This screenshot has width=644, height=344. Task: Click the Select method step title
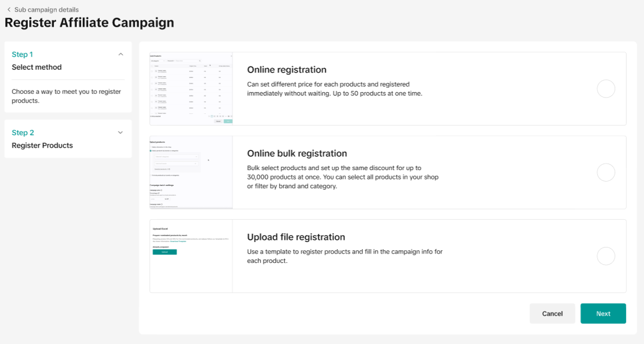(37, 67)
